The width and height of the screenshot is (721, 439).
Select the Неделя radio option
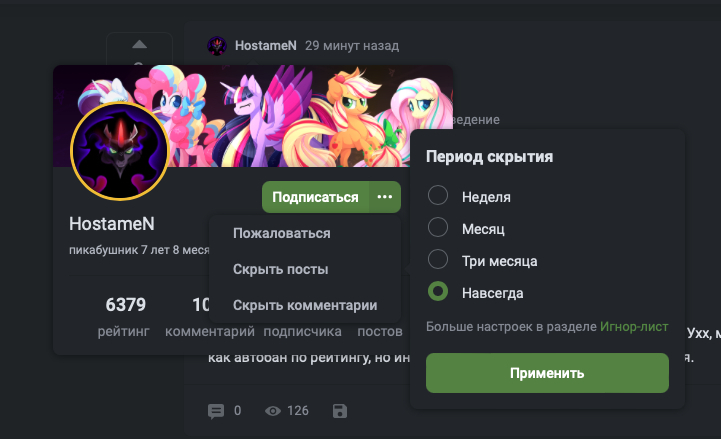(438, 195)
